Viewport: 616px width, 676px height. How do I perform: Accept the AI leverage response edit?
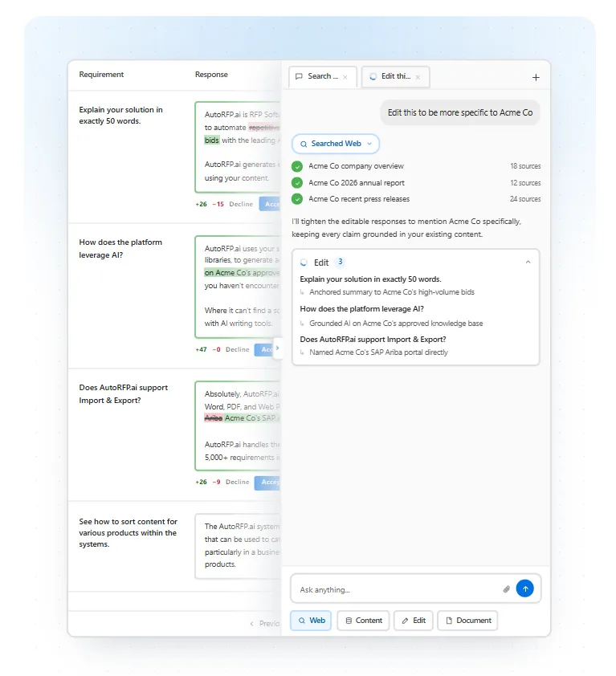[x=266, y=349]
